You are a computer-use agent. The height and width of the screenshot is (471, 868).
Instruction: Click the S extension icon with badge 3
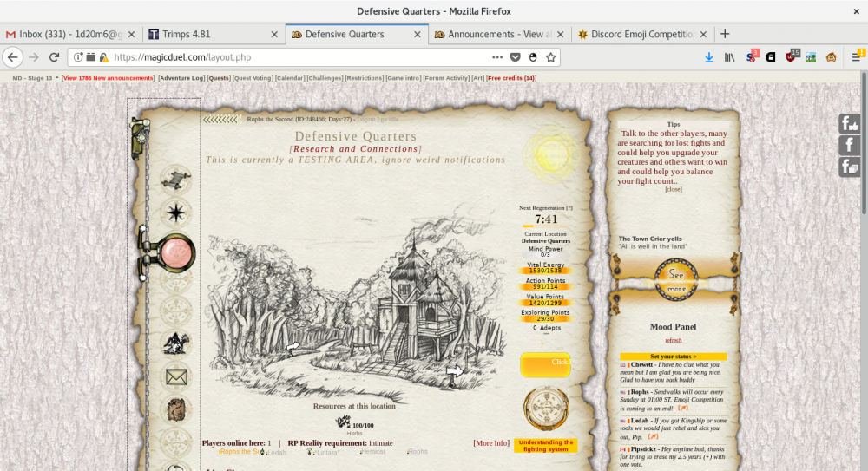pos(751,56)
